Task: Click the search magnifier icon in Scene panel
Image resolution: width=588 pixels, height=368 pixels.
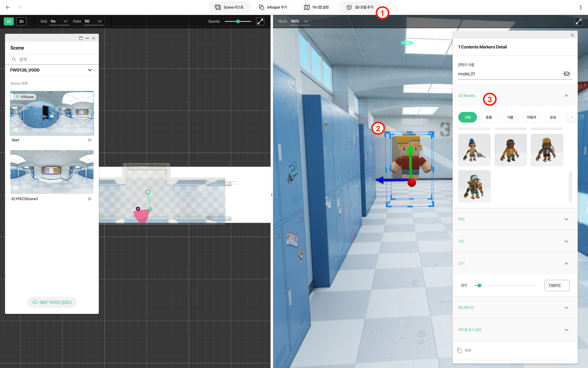Action: point(14,59)
